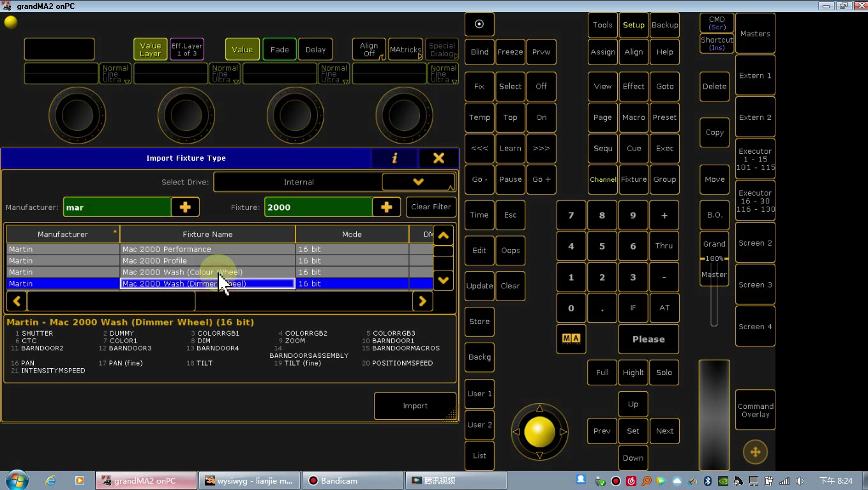This screenshot has height=490, width=868.
Task: Toggle the Delay layer button
Action: click(x=315, y=49)
